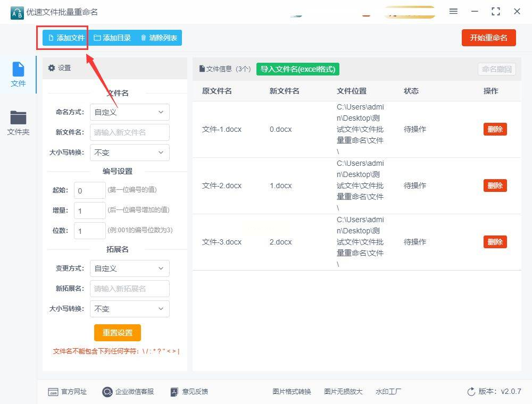
Task: Click the orange 重置设置 button
Action: click(118, 333)
